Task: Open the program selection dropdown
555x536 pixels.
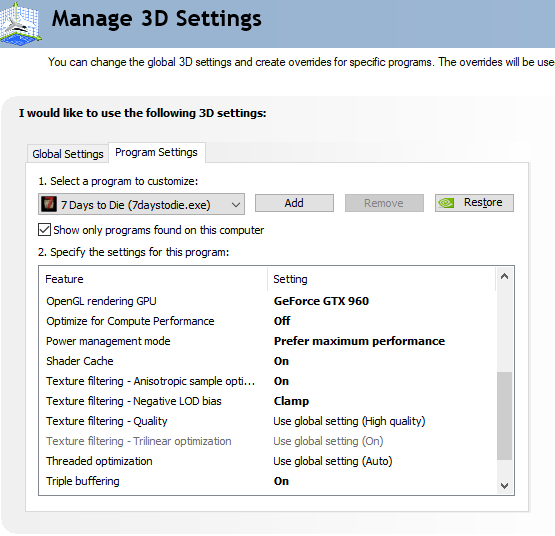Action: [x=141, y=204]
